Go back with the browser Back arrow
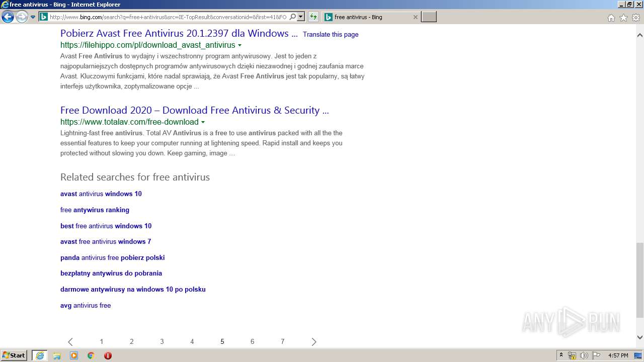644x362 pixels. point(8,17)
